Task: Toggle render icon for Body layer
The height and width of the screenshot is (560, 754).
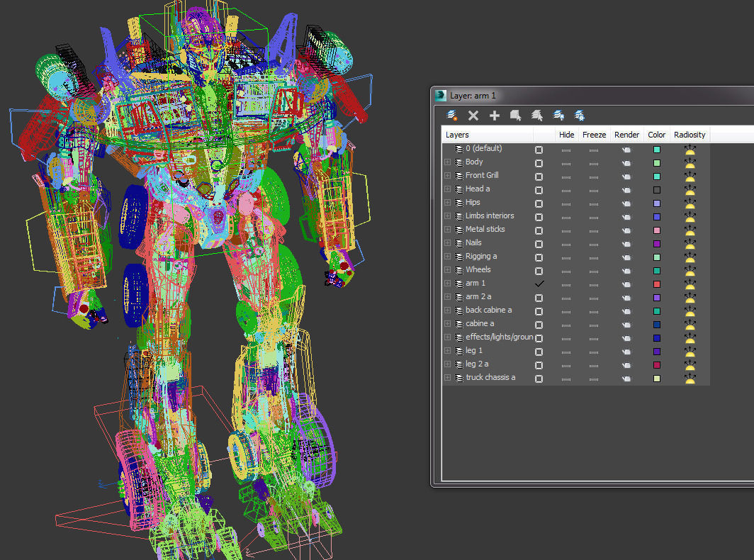Action: 626,164
